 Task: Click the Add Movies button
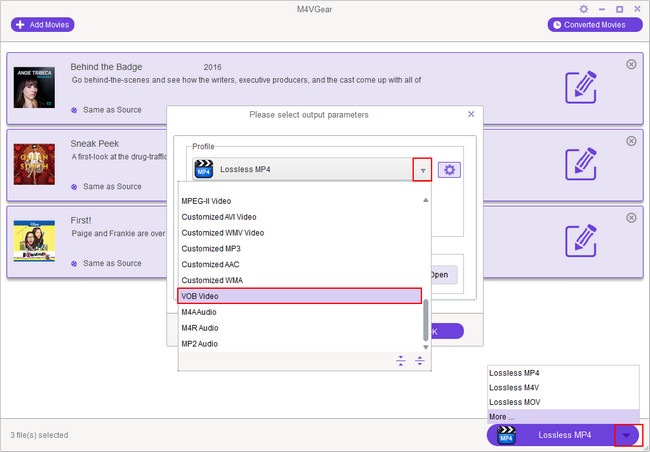42,25
